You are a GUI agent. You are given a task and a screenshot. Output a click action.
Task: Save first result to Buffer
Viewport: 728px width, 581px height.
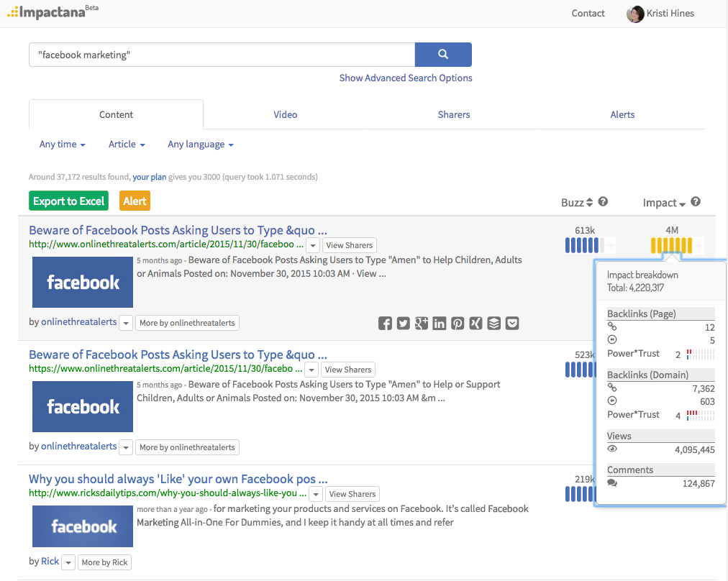494,323
